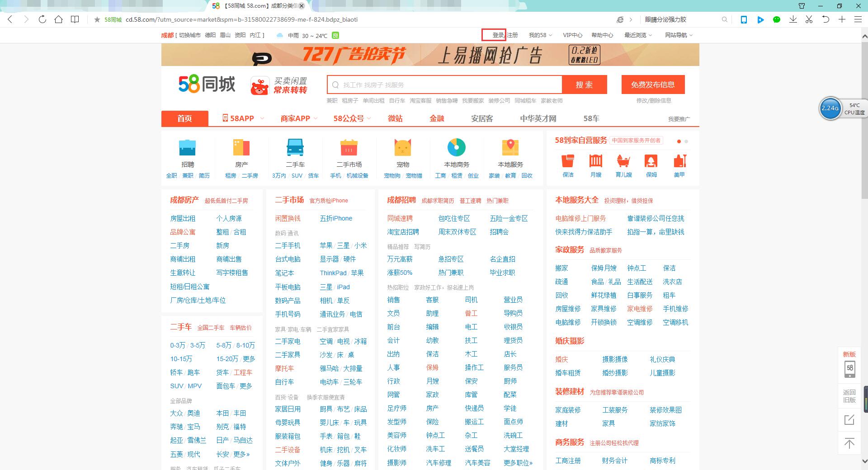Click the 搜索 search button
The height and width of the screenshot is (470, 868).
[584, 85]
